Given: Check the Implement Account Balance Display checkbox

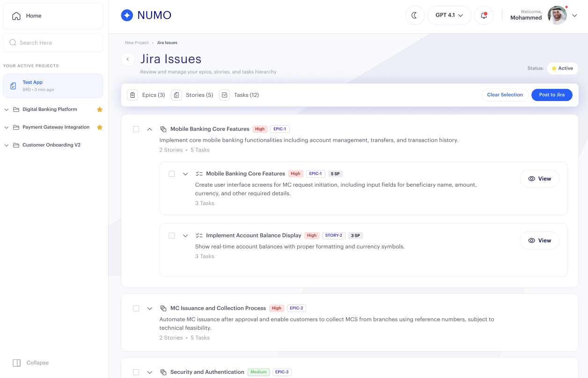Looking at the screenshot, I should pos(172,236).
